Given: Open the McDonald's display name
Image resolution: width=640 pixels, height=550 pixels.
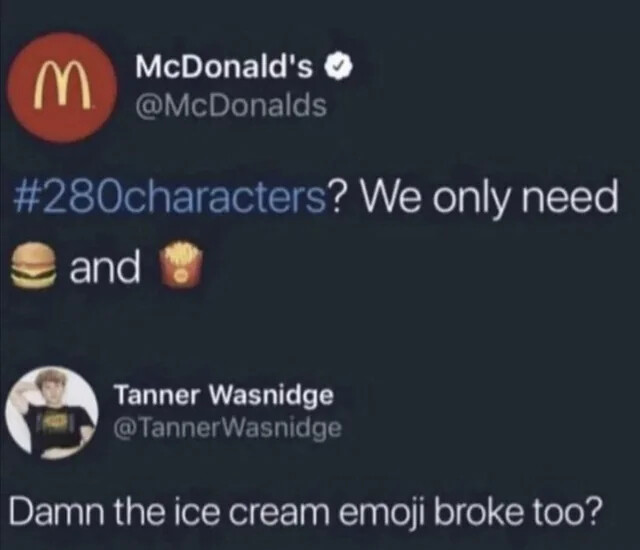Looking at the screenshot, I should pyautogui.click(x=224, y=67).
